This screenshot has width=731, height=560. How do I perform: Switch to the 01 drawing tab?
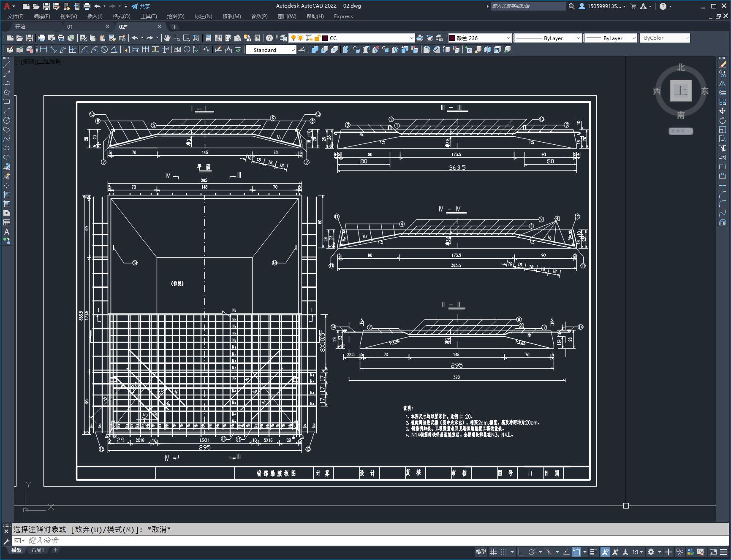(x=70, y=27)
